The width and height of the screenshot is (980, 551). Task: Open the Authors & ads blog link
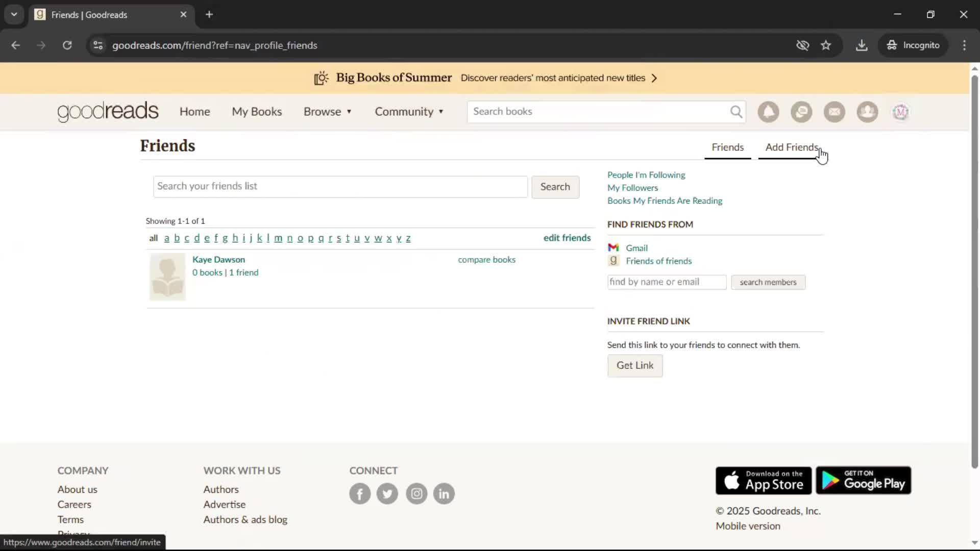[245, 519]
